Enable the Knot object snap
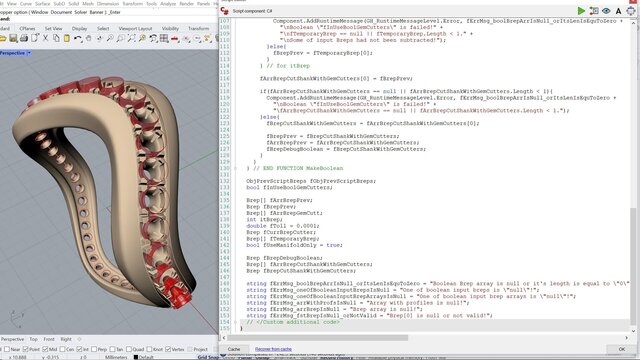Screen dimensions: 640x360 pos(149,349)
